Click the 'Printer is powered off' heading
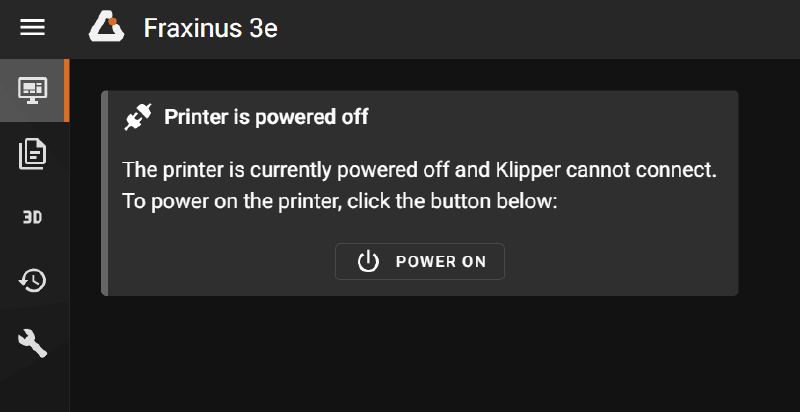Viewport: 800px width, 412px height. tap(266, 117)
